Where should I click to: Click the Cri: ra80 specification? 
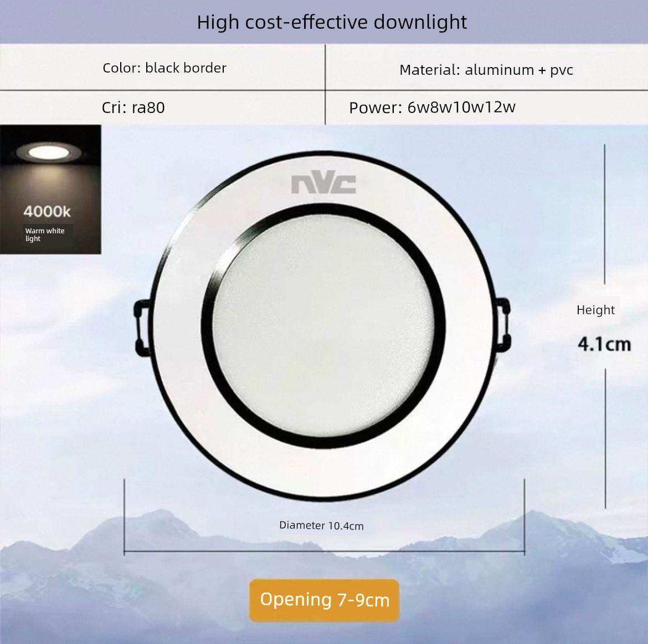coord(133,108)
